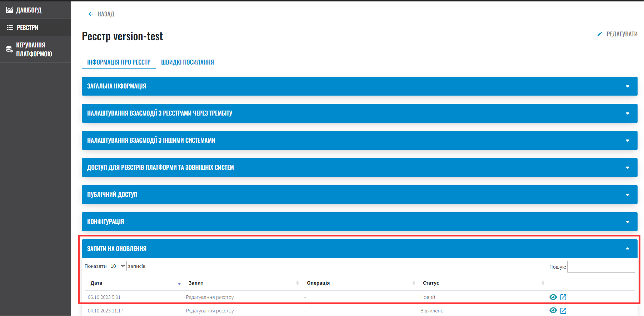644x316 pixels.
Task: Click the ДАШБОРД chart icon in sidebar
Action: point(9,10)
